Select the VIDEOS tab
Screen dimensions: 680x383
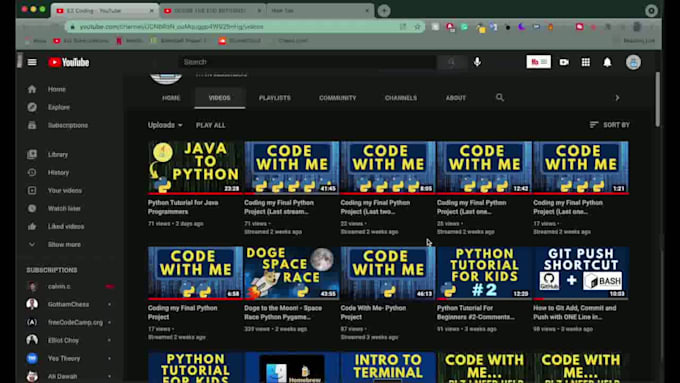coord(219,98)
